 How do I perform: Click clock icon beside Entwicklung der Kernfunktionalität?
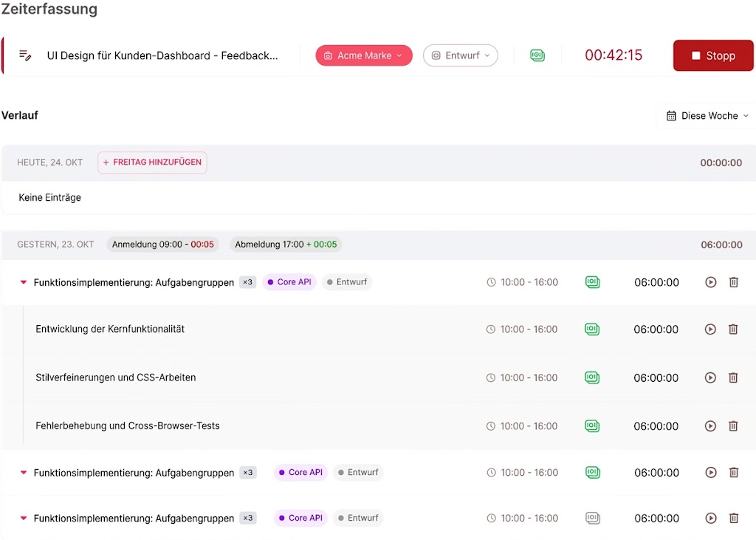point(490,329)
